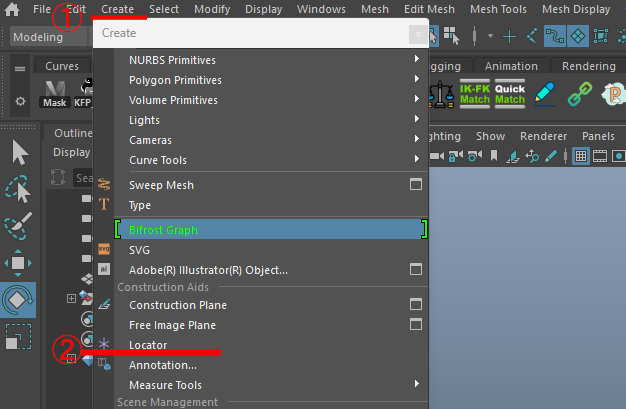Select the arrow Select tool
Viewport: 626px width, 409px height.
[x=19, y=153]
